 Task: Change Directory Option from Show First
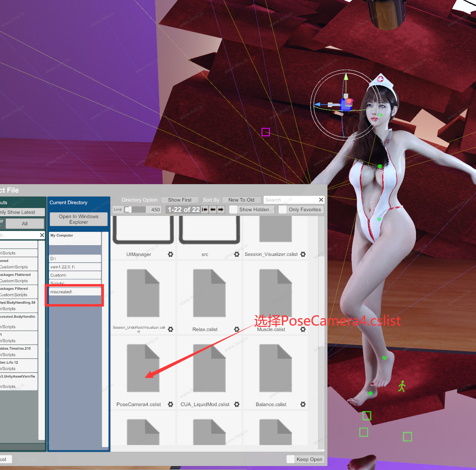(x=180, y=200)
